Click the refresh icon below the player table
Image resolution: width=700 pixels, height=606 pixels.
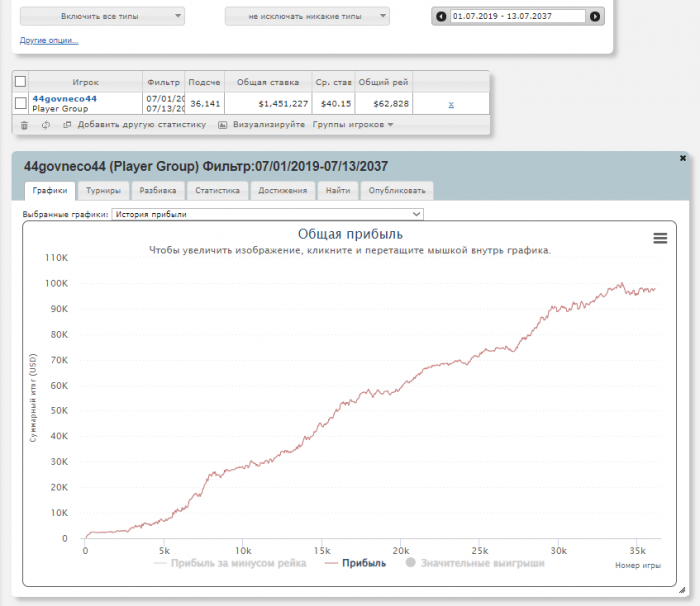[46, 125]
